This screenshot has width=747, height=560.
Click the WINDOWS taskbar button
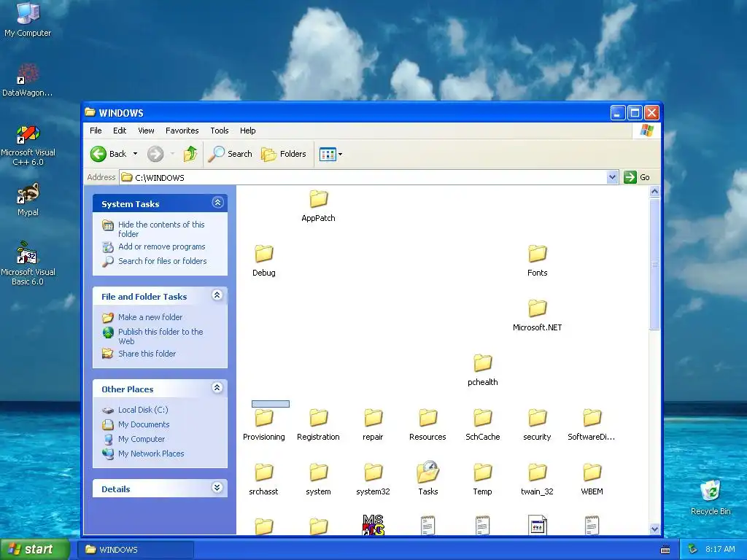[136, 550]
